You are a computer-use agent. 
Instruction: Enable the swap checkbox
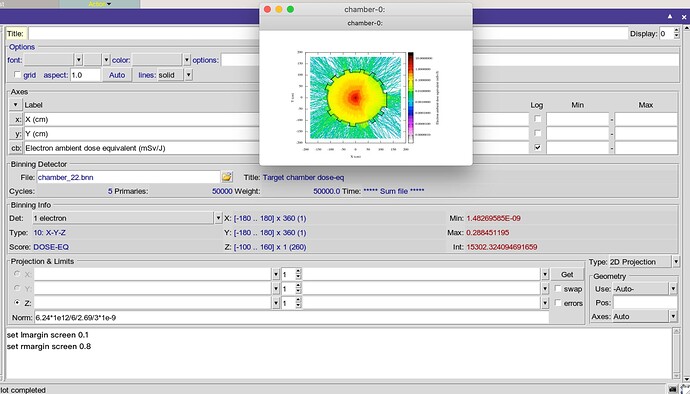pos(558,289)
